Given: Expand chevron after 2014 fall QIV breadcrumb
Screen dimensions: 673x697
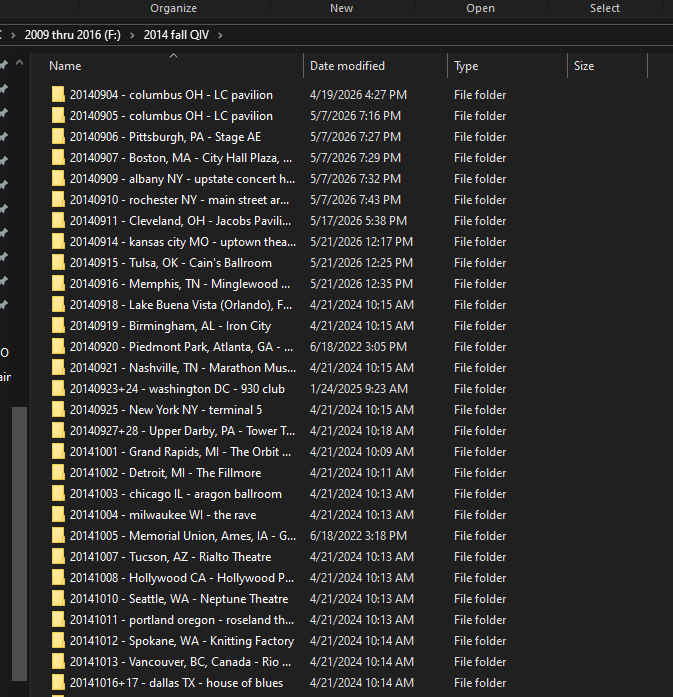Looking at the screenshot, I should (220, 35).
